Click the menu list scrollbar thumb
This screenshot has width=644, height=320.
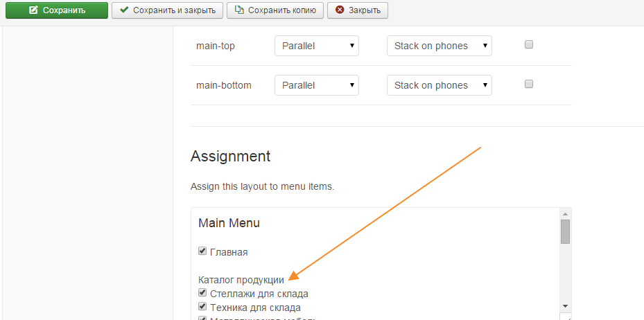coord(565,232)
